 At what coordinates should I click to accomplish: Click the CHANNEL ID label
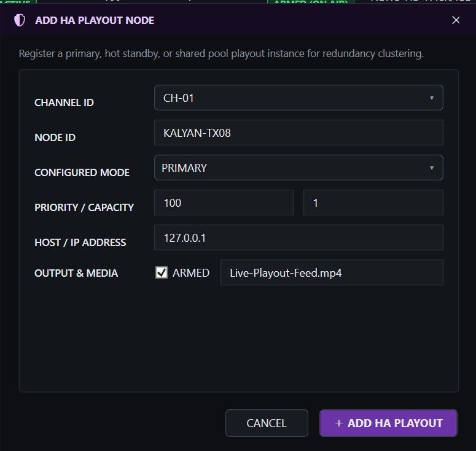[x=64, y=102]
